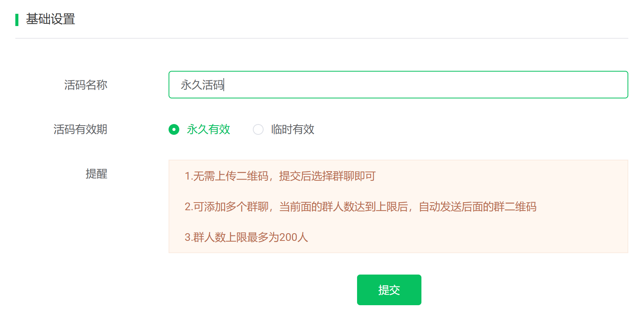Click the green bar beside 基础设置
This screenshot has height=314, width=644.
tap(17, 20)
